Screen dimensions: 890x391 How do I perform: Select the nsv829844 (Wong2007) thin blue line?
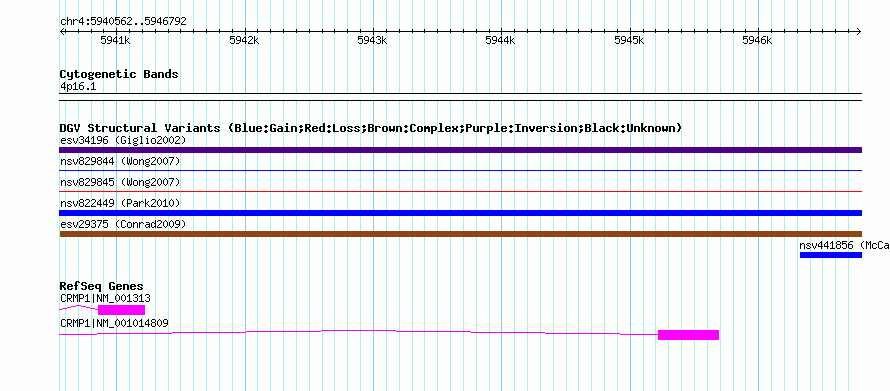460,170
